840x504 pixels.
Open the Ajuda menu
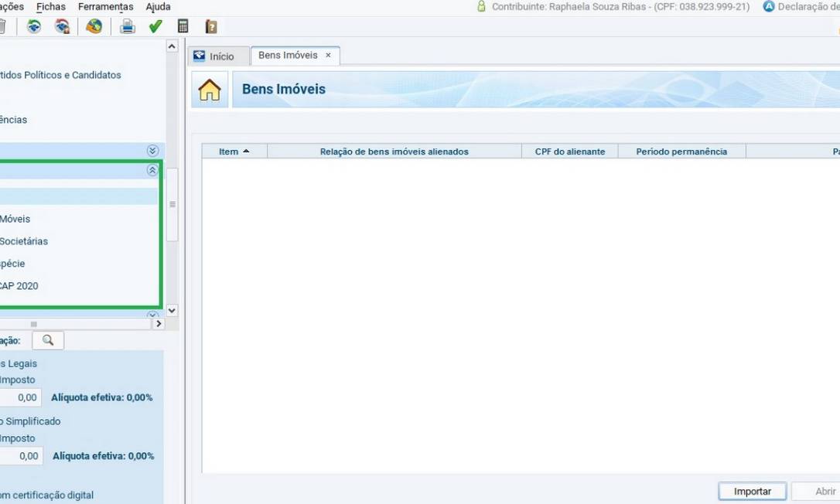[x=158, y=6]
